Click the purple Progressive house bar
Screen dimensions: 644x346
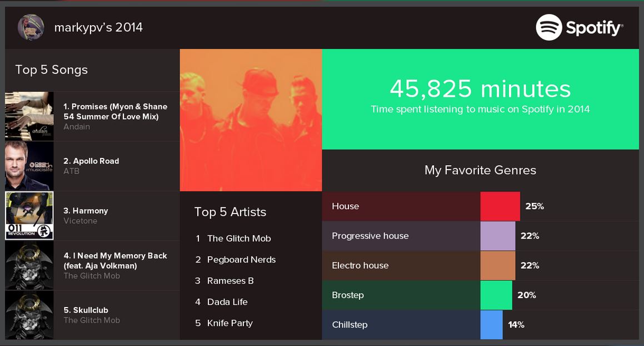(x=497, y=236)
